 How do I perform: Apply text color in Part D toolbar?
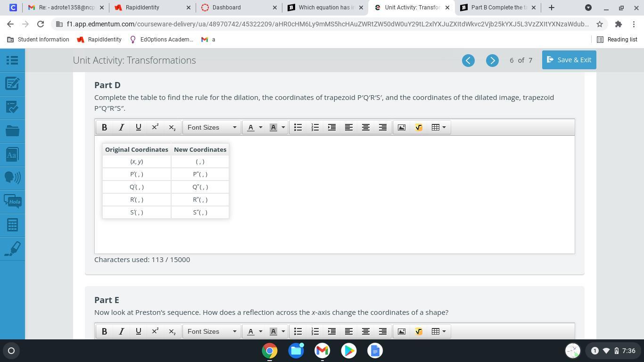(x=251, y=127)
